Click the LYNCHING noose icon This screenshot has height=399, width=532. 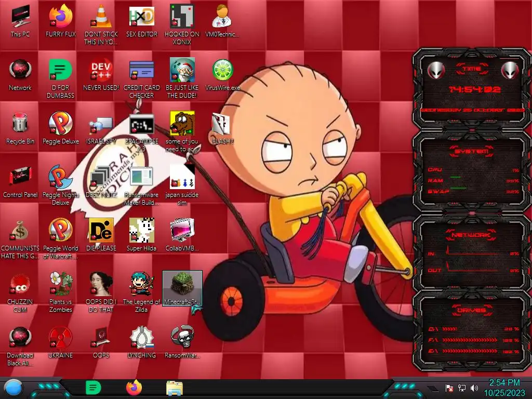click(142, 342)
